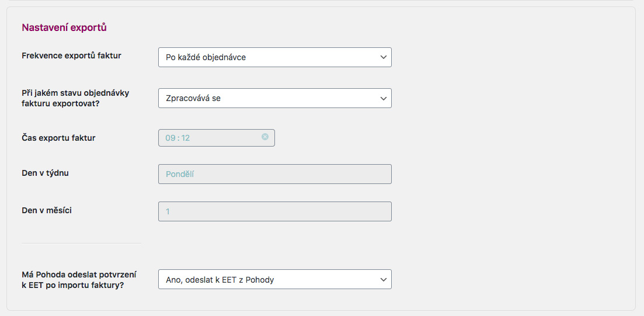The width and height of the screenshot is (644, 316).
Task: Expand the order status dropdown showing Zpracovává se
Action: 275,98
